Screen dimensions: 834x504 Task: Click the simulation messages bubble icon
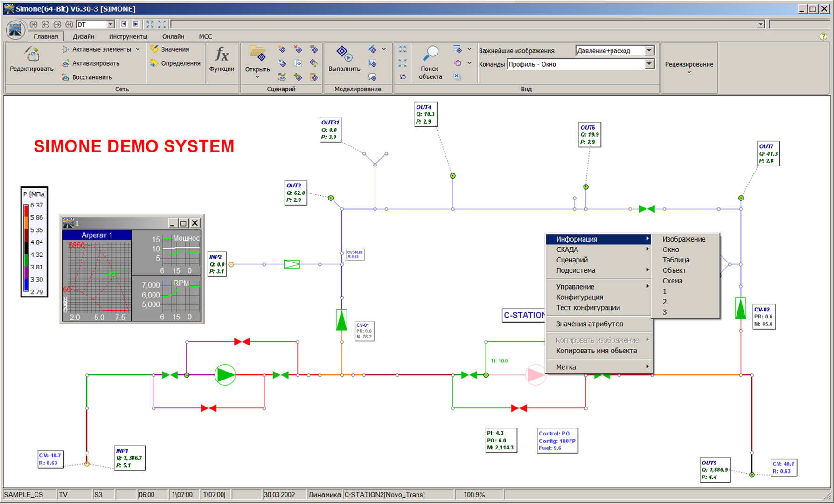click(372, 77)
